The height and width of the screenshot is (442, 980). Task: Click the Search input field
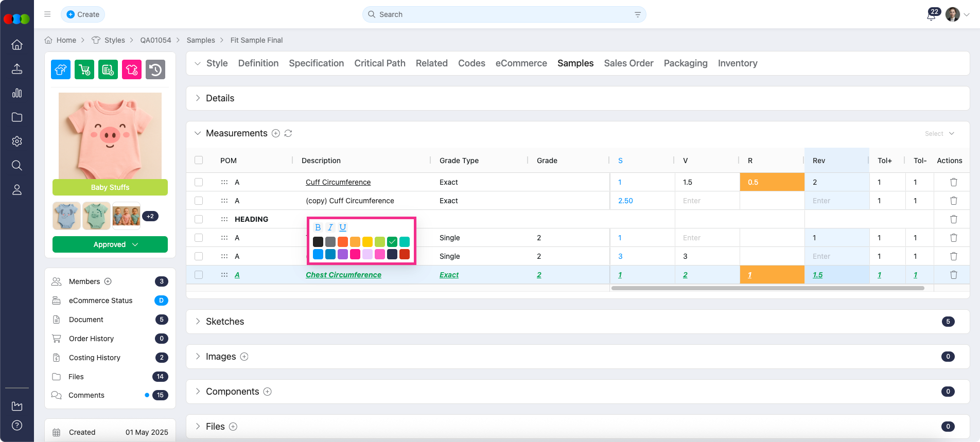tap(499, 14)
